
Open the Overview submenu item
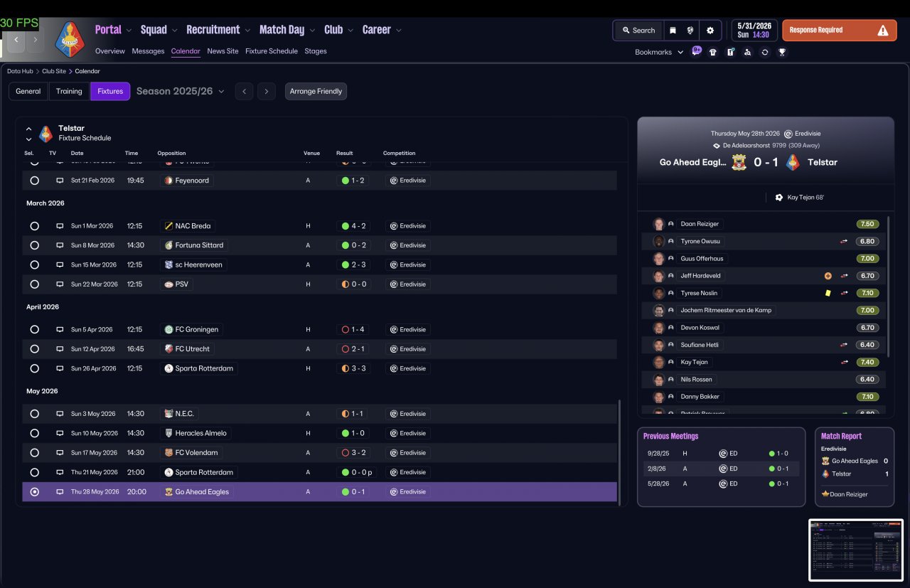coord(110,51)
